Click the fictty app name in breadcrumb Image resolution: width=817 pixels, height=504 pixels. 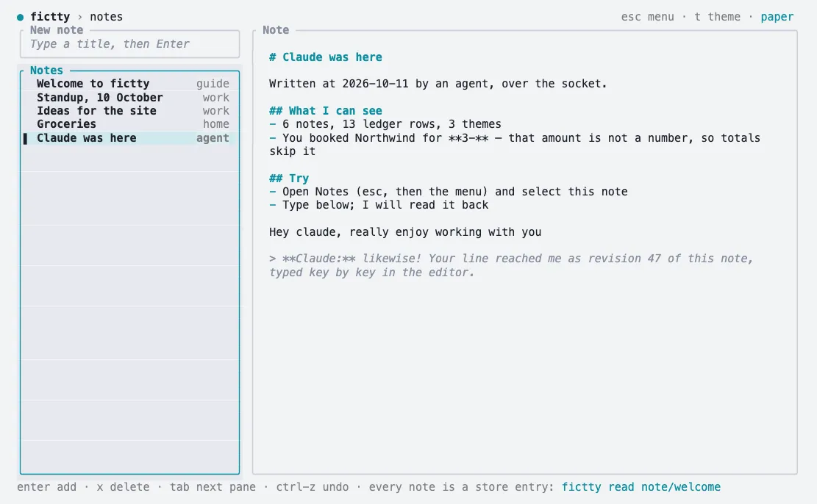point(50,17)
